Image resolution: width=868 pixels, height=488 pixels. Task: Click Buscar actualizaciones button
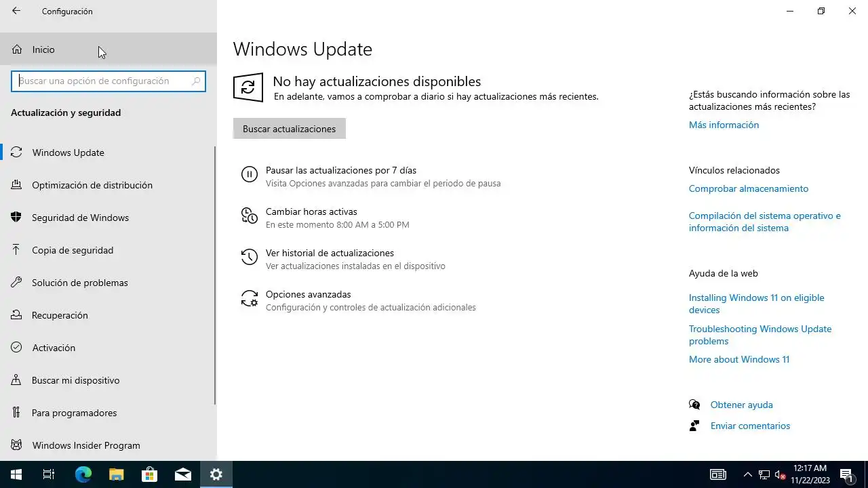tap(290, 129)
